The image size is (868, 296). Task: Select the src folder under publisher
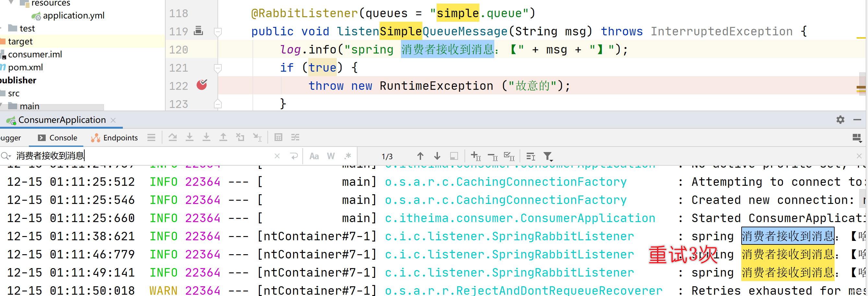pos(14,93)
